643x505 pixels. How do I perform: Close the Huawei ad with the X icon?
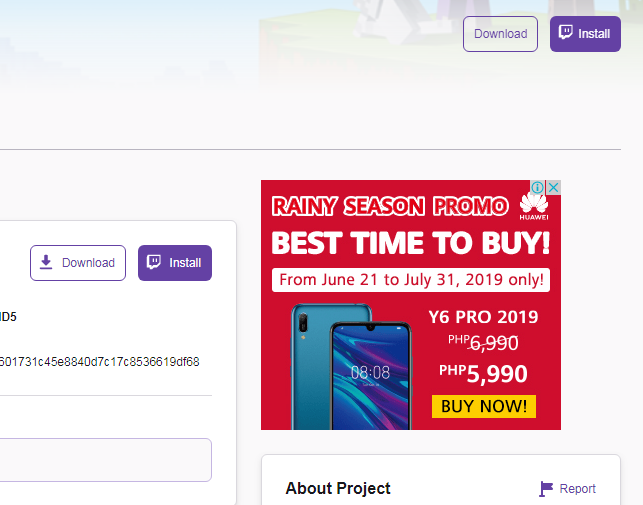tap(552, 188)
